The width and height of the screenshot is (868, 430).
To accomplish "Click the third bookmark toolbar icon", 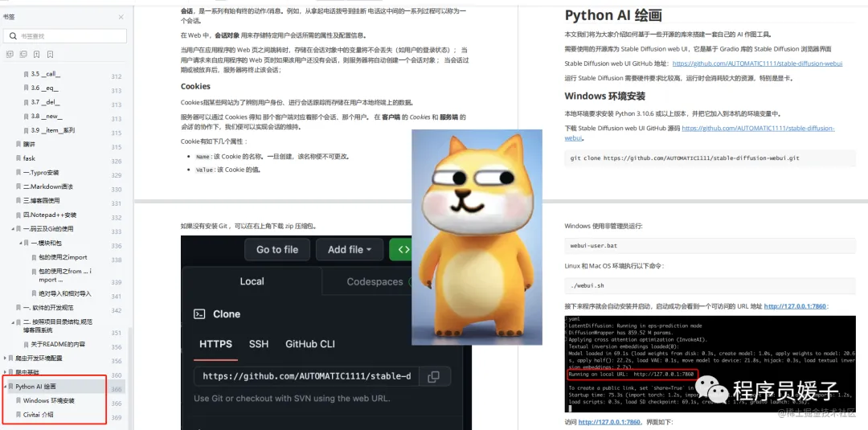I will 36,54.
